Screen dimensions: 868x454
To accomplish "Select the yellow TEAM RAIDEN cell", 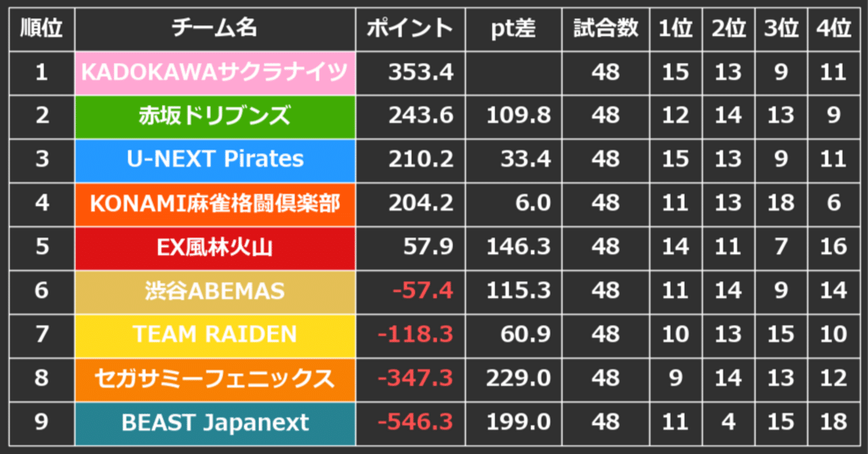I will pyautogui.click(x=215, y=335).
